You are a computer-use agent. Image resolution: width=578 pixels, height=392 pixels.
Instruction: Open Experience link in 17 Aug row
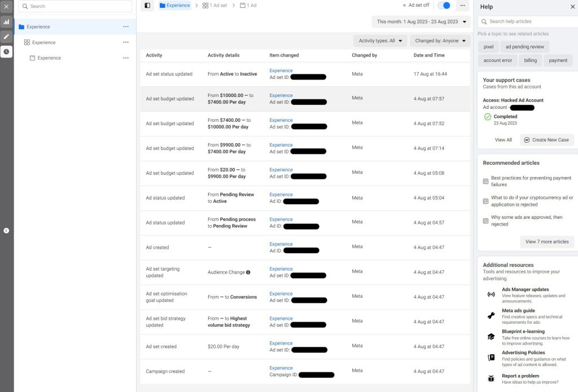281,71
